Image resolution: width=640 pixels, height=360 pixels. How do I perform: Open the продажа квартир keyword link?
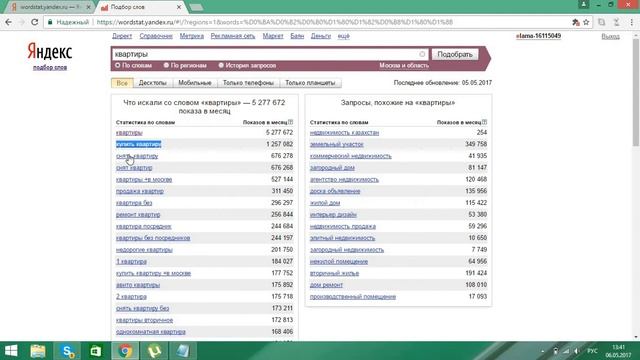point(140,191)
